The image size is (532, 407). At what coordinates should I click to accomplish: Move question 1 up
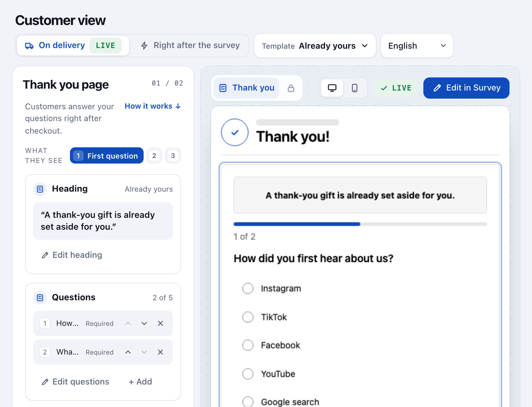[x=128, y=323]
